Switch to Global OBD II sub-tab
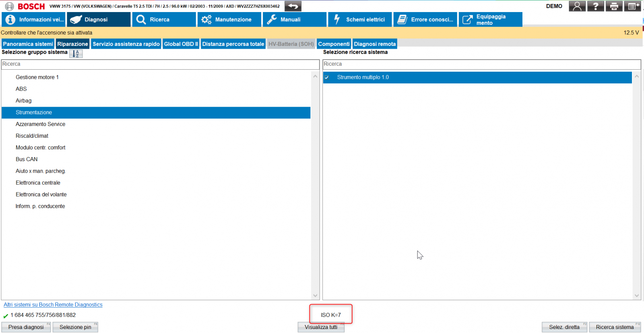 181,44
